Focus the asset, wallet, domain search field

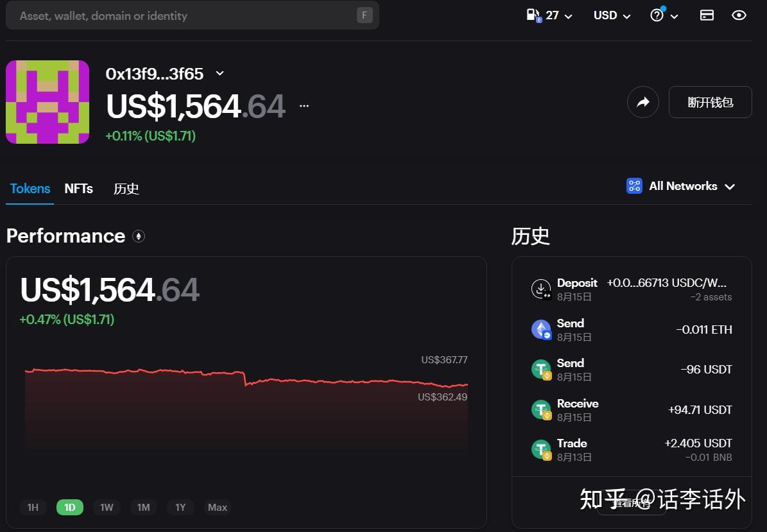coord(186,15)
